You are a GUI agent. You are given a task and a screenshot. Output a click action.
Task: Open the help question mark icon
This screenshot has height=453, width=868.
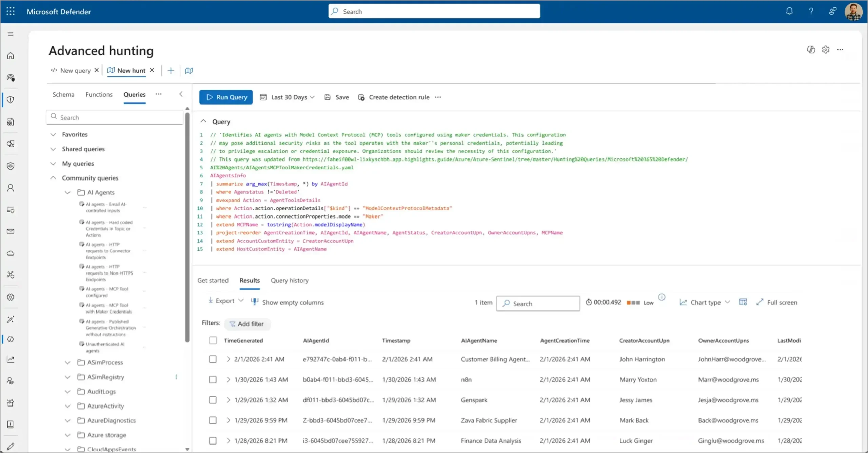pos(811,11)
